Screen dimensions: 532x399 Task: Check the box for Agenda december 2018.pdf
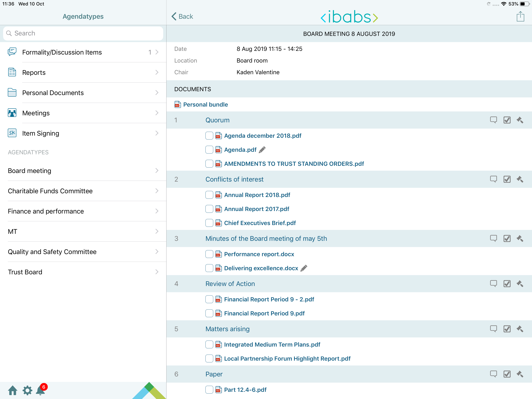(209, 136)
